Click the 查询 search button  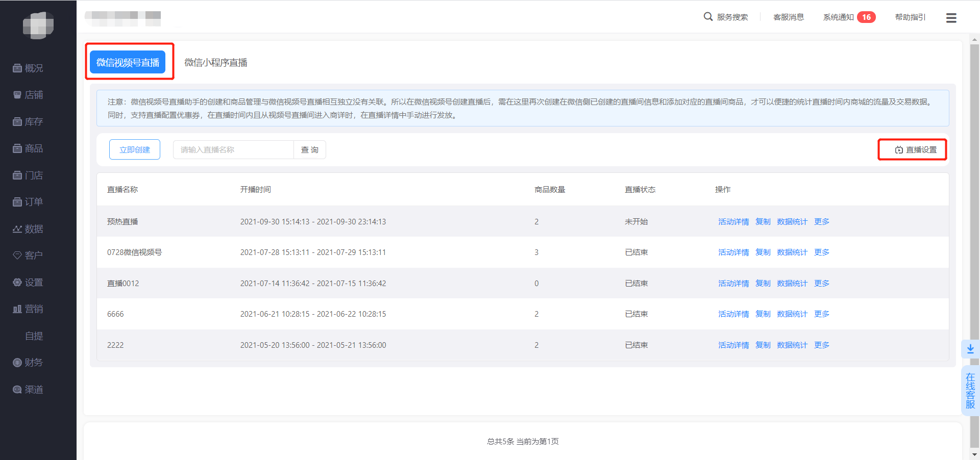tap(310, 149)
